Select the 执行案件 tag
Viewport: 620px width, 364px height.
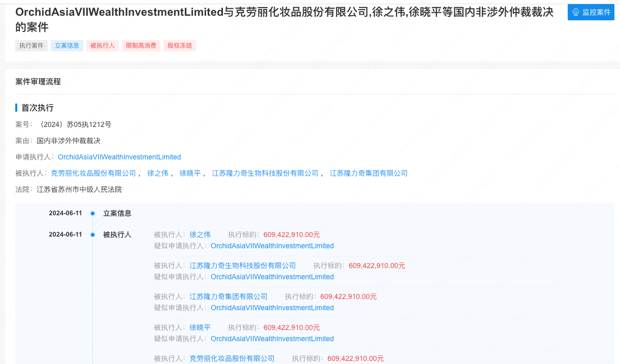point(31,46)
